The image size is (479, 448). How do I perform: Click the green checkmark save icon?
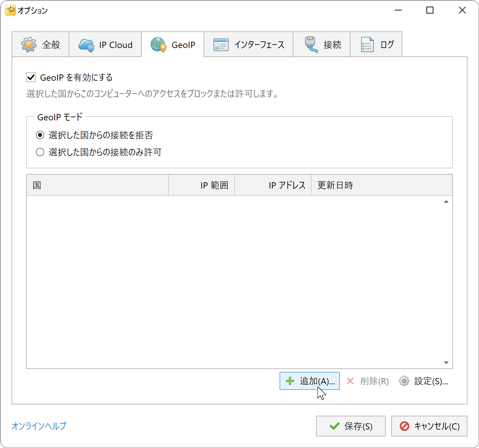335,426
